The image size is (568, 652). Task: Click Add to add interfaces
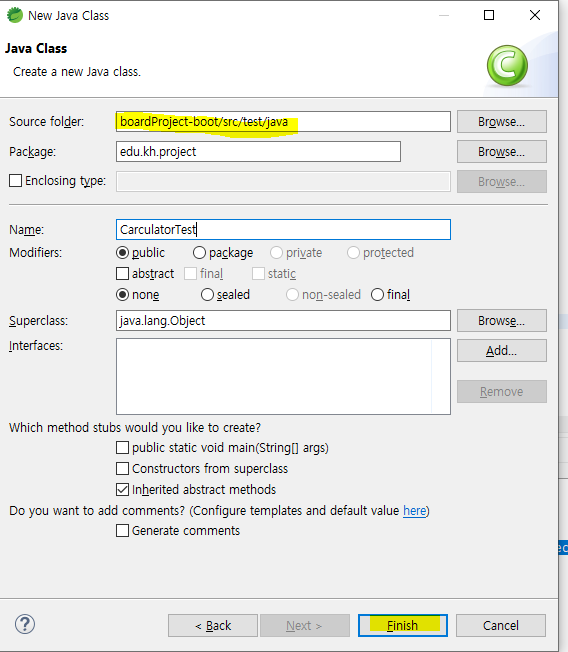click(x=501, y=351)
